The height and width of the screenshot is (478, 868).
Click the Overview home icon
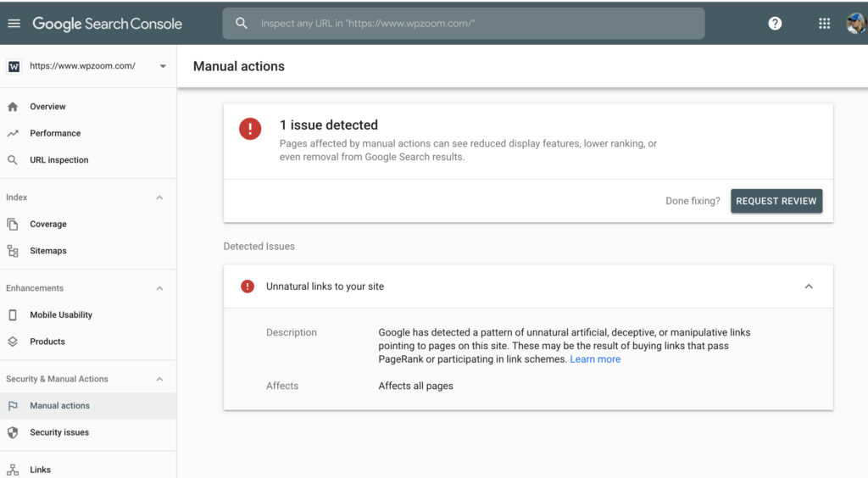click(x=13, y=107)
